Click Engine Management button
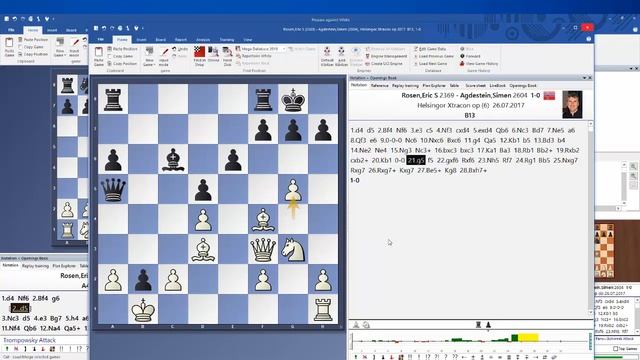Viewport: 640px width, 360px height. 386,56
